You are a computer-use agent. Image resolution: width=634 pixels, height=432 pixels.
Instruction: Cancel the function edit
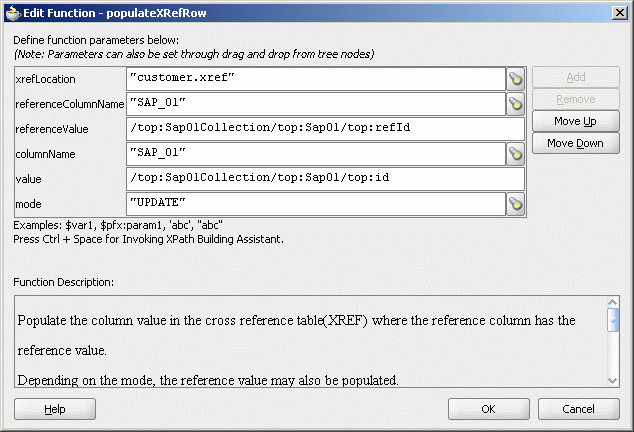coord(578,409)
